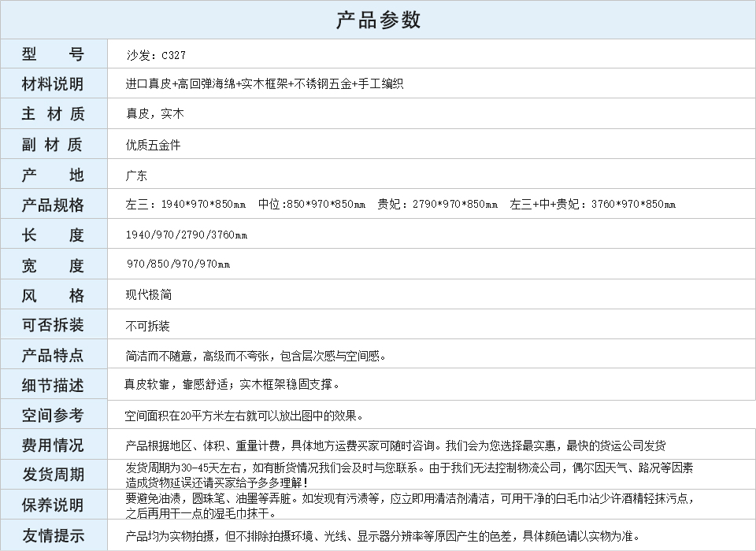Click the 广东 origin value

pyautogui.click(x=136, y=176)
